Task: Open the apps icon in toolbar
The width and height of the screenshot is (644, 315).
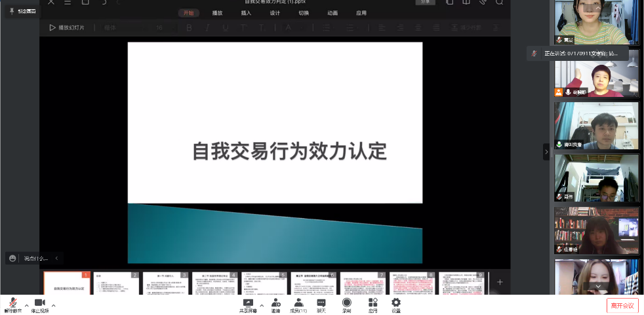Action: pyautogui.click(x=372, y=304)
